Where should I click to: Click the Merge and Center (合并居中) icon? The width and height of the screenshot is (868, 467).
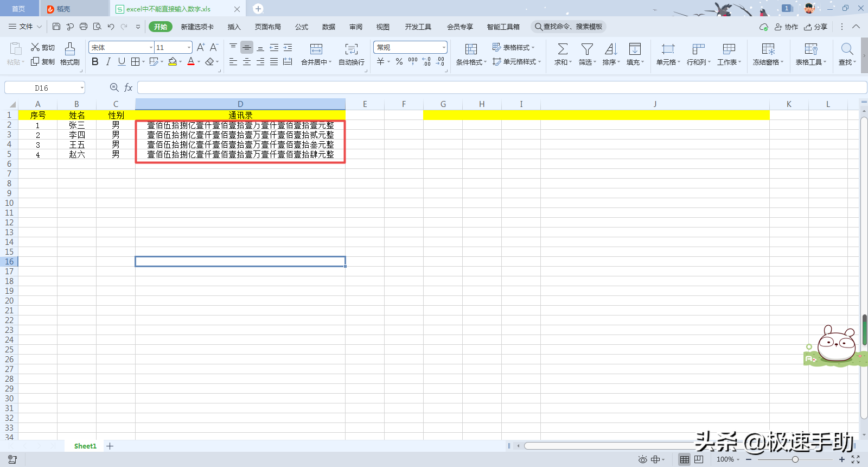(x=316, y=49)
